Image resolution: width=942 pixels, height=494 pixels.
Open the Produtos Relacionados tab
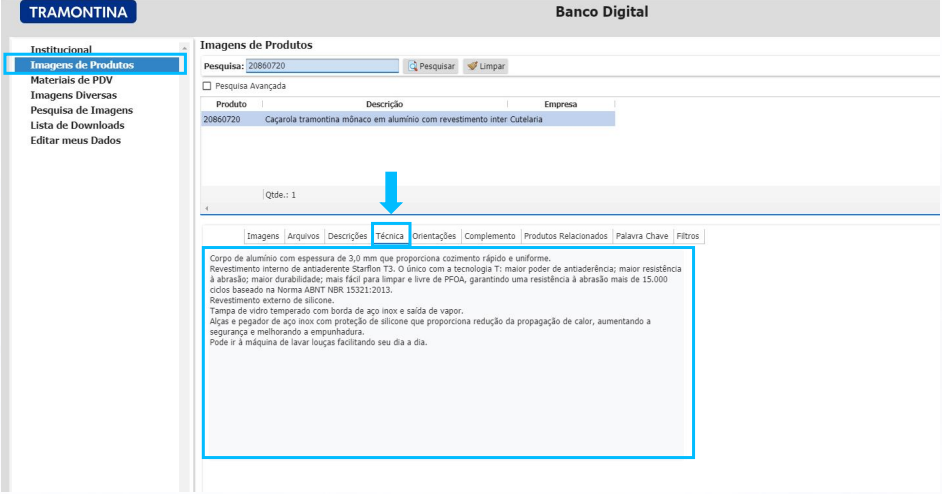pyautogui.click(x=566, y=236)
